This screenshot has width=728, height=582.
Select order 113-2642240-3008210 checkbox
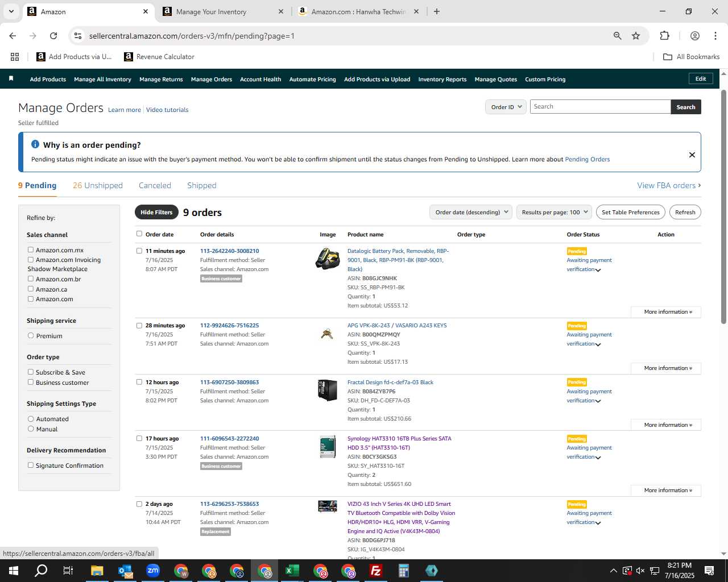click(139, 251)
